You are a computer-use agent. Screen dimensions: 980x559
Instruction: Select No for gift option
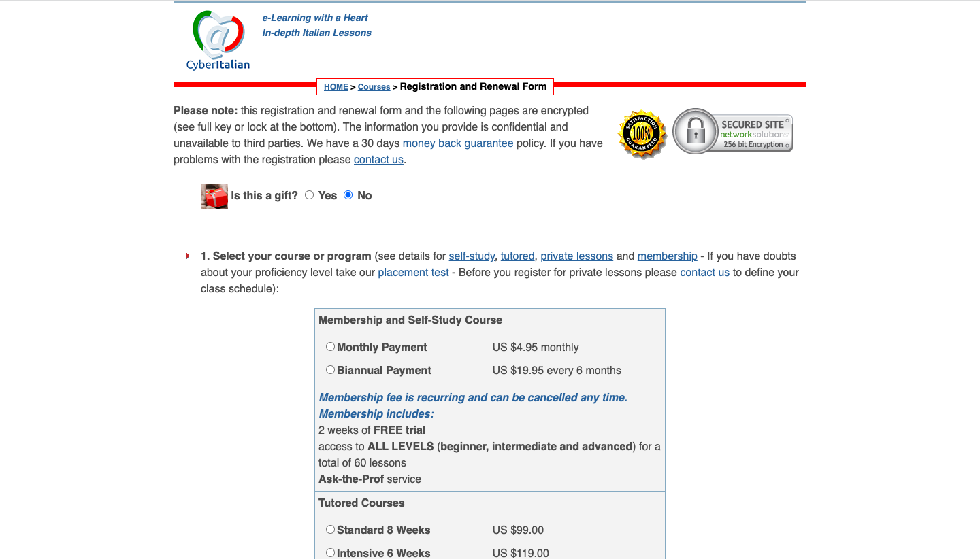[x=348, y=195]
